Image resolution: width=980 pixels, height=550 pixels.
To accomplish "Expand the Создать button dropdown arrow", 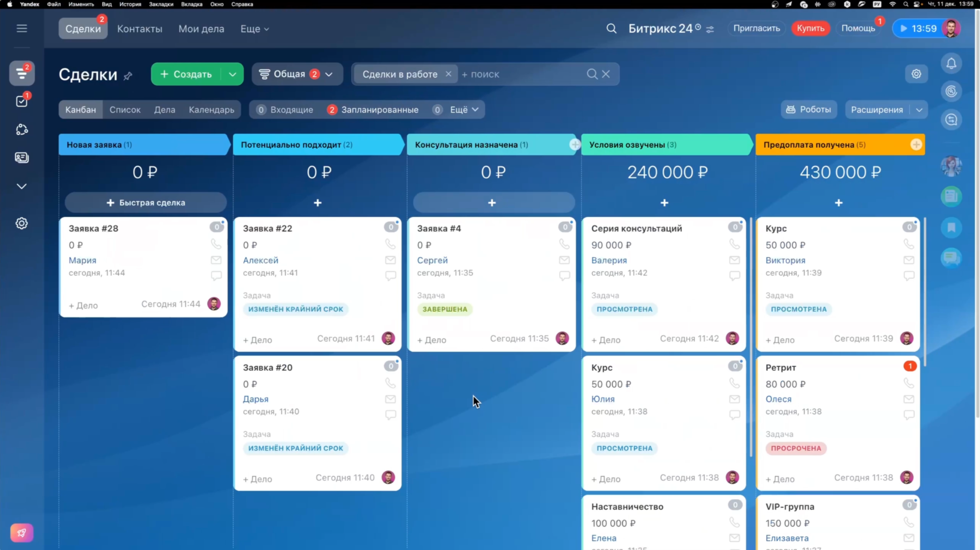I will point(232,74).
